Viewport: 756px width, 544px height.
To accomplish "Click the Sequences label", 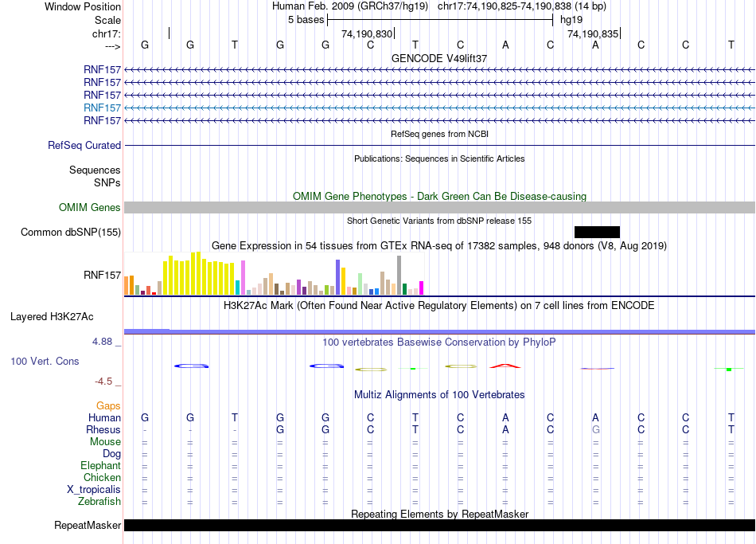I will pos(95,170).
